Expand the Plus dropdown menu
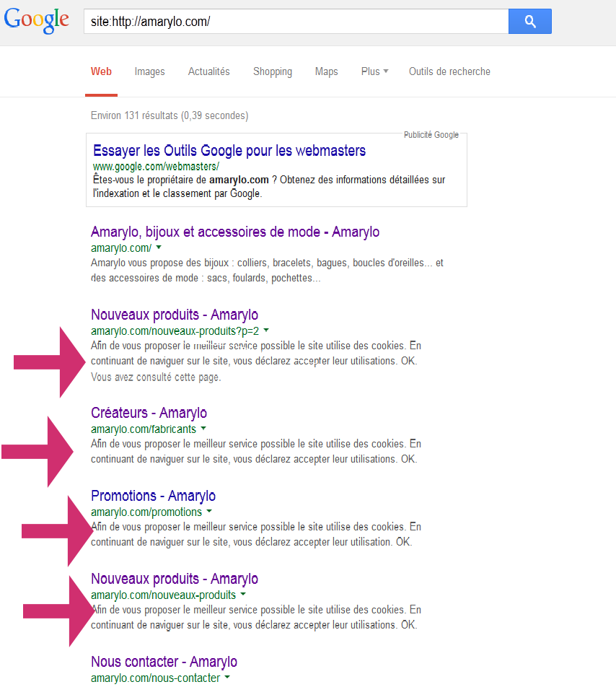This screenshot has width=616, height=687. (x=374, y=71)
